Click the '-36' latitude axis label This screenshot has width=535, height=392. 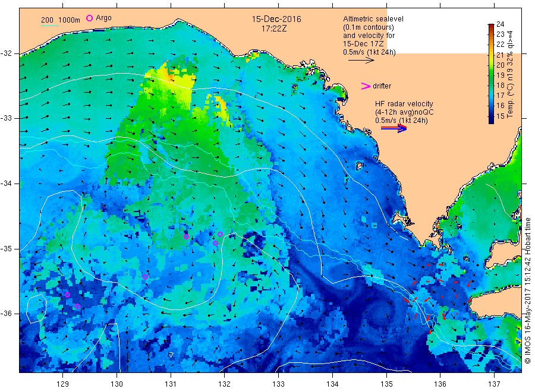point(6,314)
